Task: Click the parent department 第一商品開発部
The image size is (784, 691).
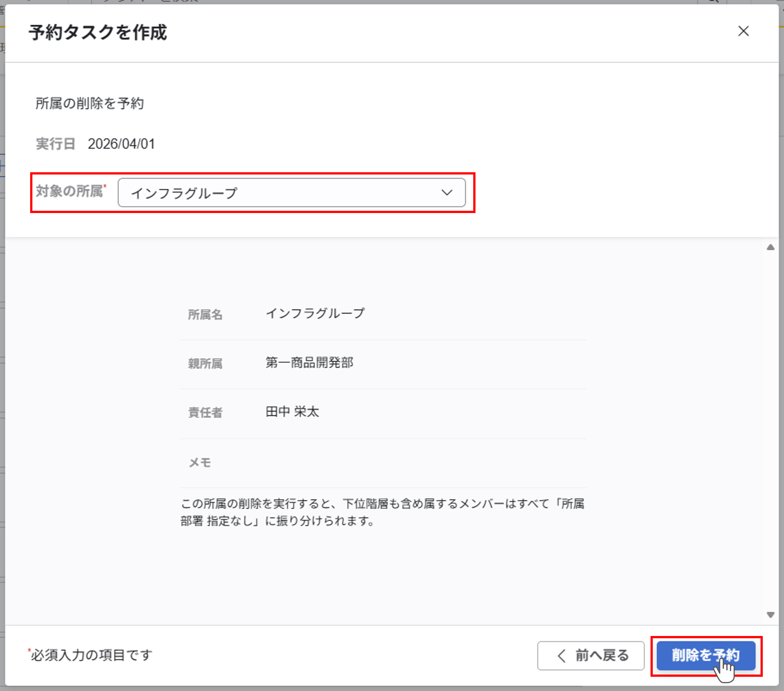Action: pyautogui.click(x=309, y=362)
